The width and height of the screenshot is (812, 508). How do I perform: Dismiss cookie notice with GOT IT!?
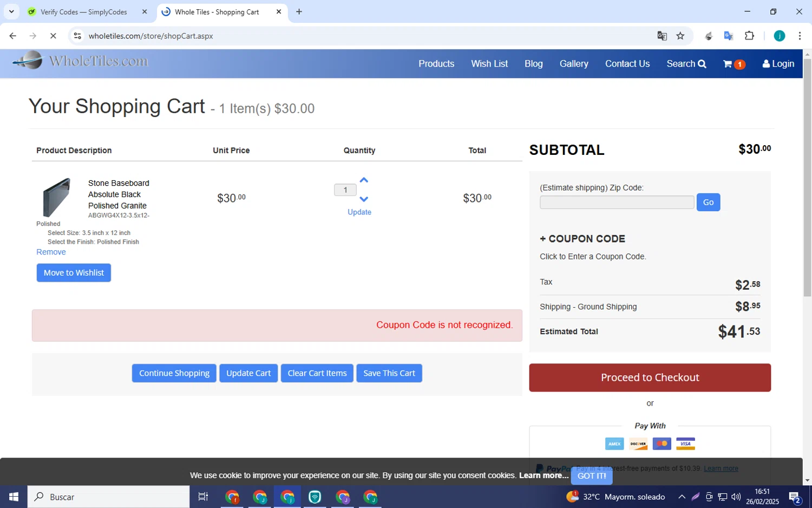click(x=592, y=476)
